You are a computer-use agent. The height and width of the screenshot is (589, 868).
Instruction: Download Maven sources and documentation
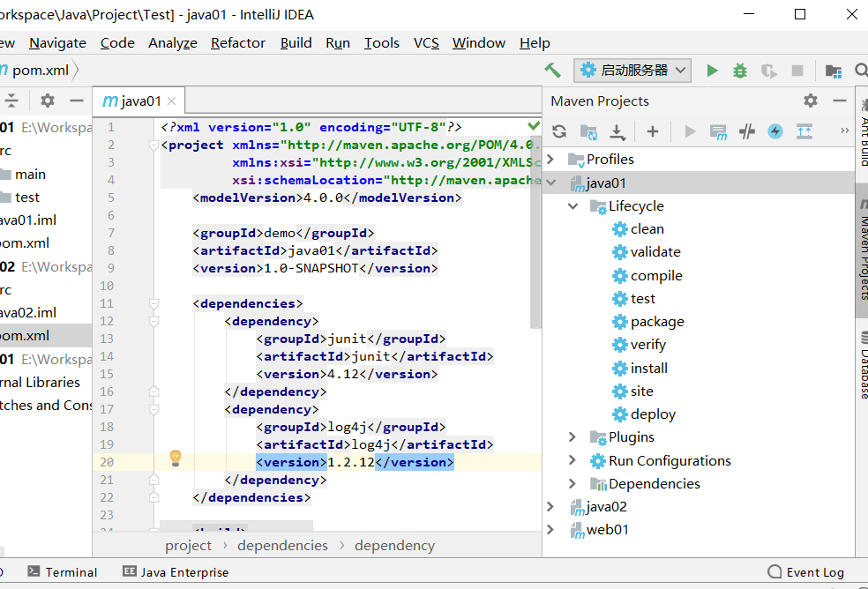click(617, 131)
